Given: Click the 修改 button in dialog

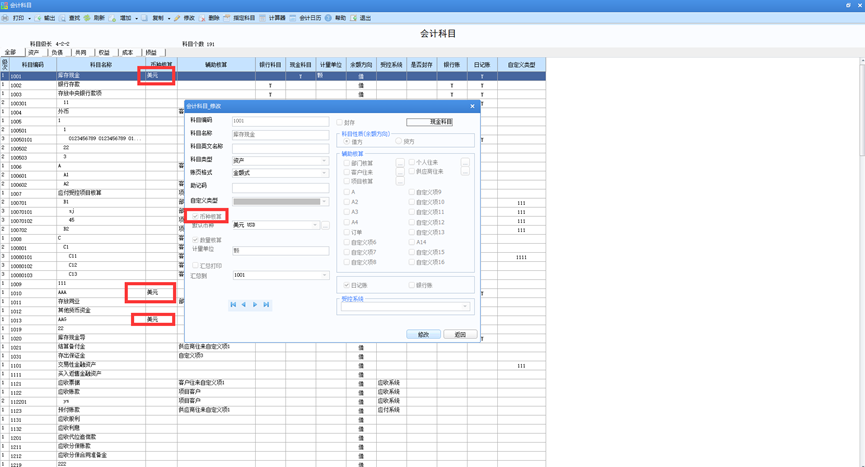Looking at the screenshot, I should pyautogui.click(x=424, y=334).
